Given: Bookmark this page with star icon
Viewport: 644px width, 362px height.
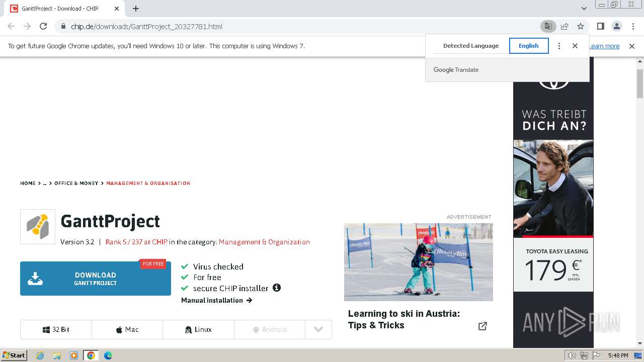Looking at the screenshot, I should 581,26.
